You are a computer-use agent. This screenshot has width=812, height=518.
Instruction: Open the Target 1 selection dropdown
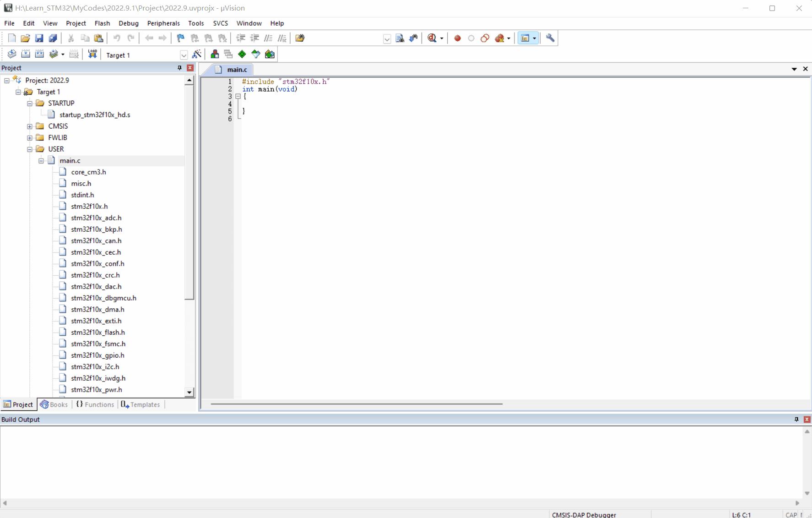click(x=184, y=55)
